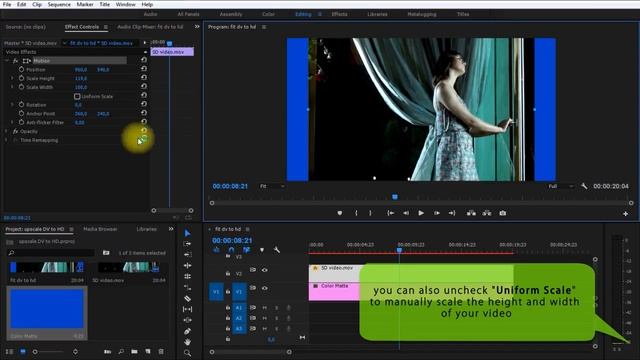Open timeline display settings wrench
Viewport: 640px width, 360px height.
pyautogui.click(x=276, y=250)
